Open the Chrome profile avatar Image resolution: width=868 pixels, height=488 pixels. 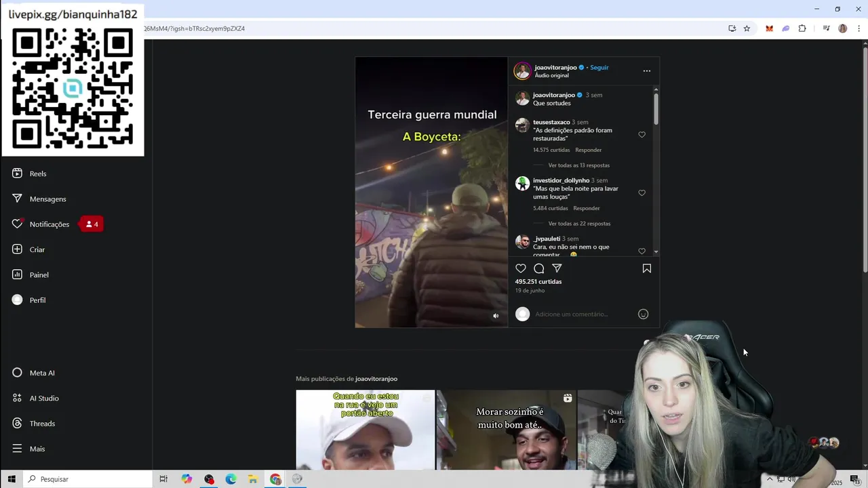coord(842,28)
